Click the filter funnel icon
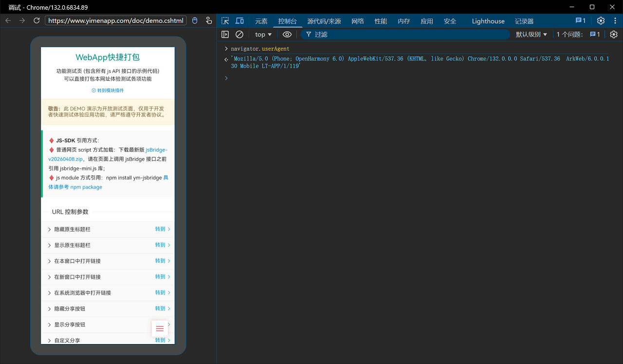Screen dimensions: 623x364 click(x=309, y=35)
